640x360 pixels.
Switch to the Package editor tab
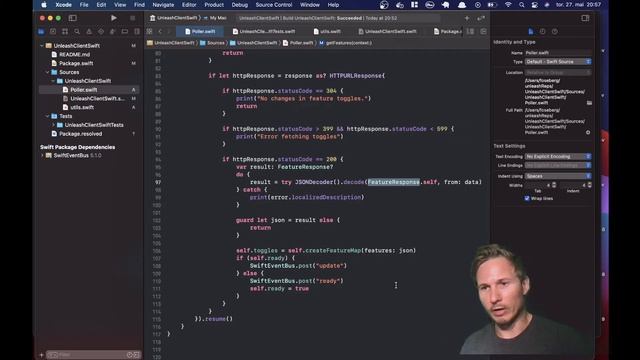(447, 31)
